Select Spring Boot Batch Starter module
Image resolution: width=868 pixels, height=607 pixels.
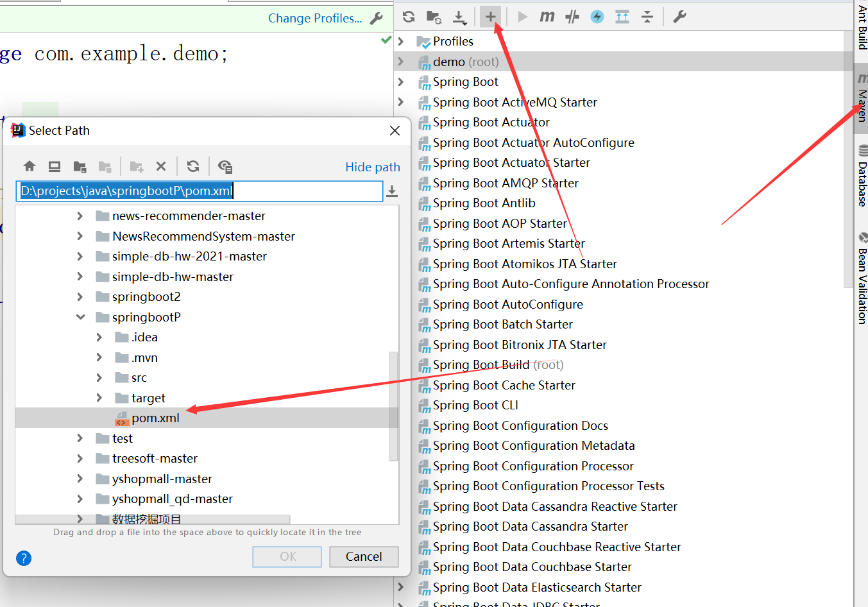(502, 324)
